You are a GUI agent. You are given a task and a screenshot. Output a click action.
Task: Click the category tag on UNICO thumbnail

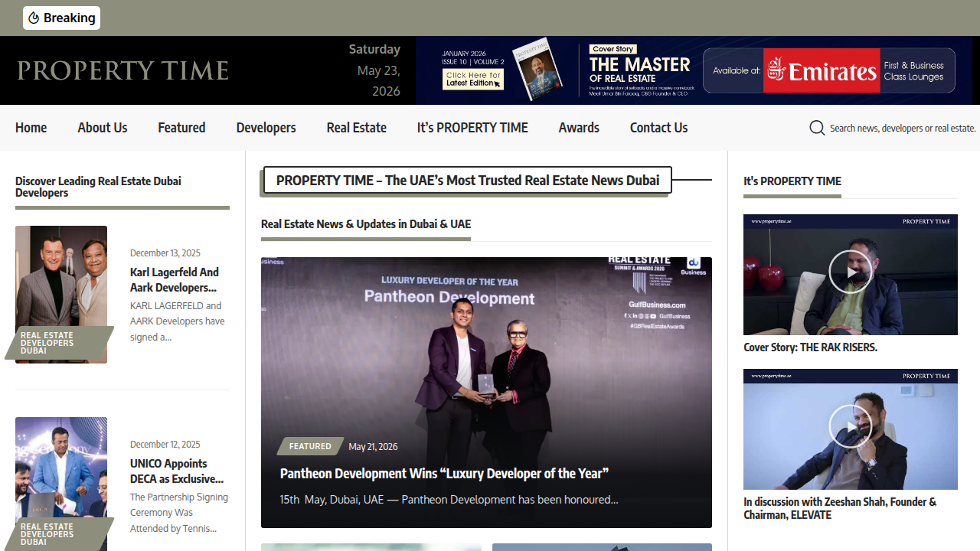(x=60, y=534)
